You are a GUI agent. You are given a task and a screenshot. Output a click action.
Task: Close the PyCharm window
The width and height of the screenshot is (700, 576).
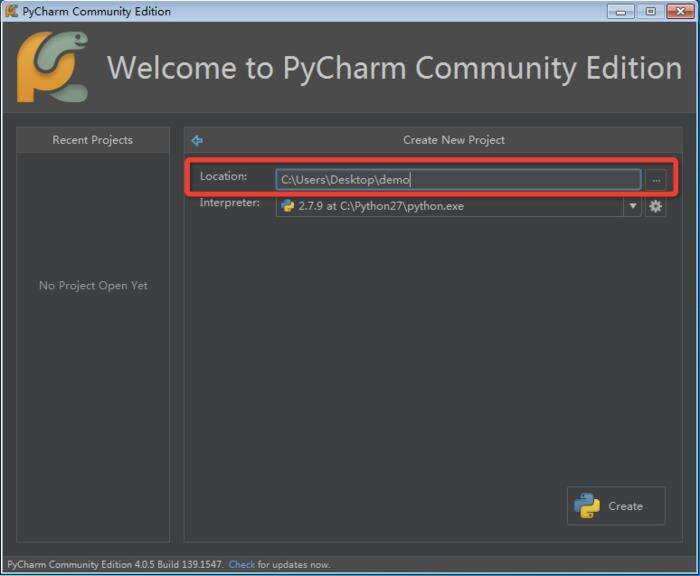click(x=680, y=11)
